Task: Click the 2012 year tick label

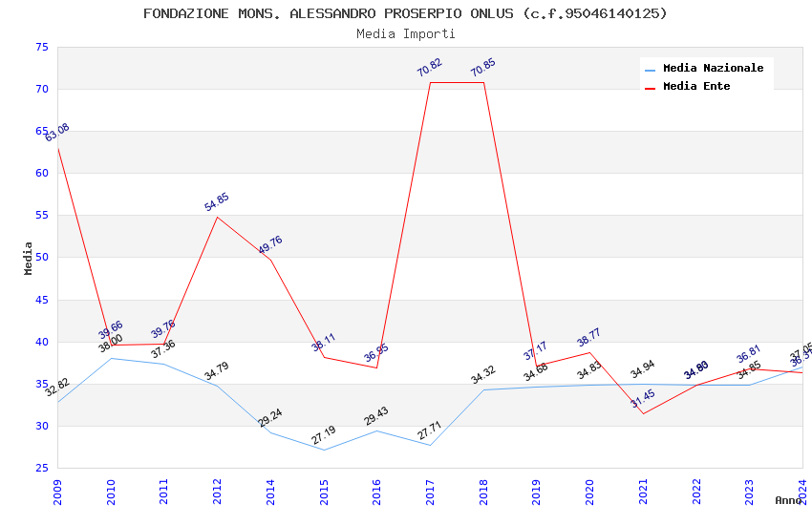Action: 217,492
